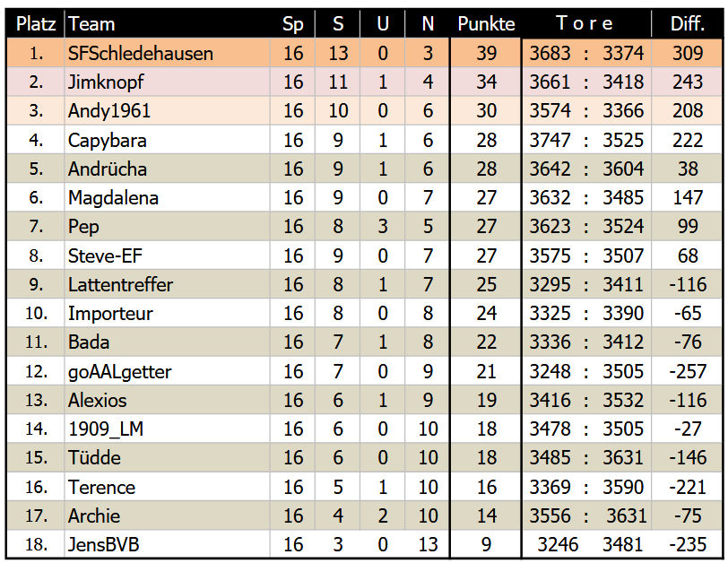Select team JensBVB in last row
Viewport: 728px width, 563px height.
coord(104,545)
